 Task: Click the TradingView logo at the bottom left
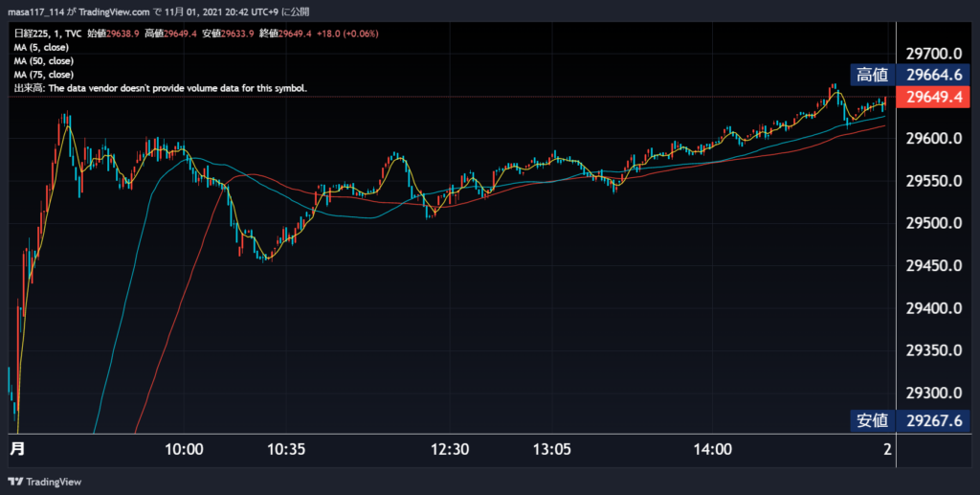point(44,482)
